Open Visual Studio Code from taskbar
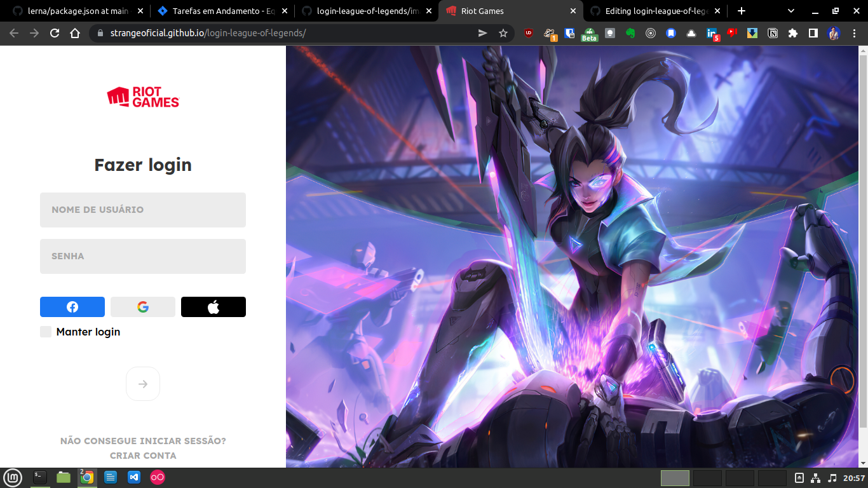This screenshot has height=488, width=868. (133, 477)
